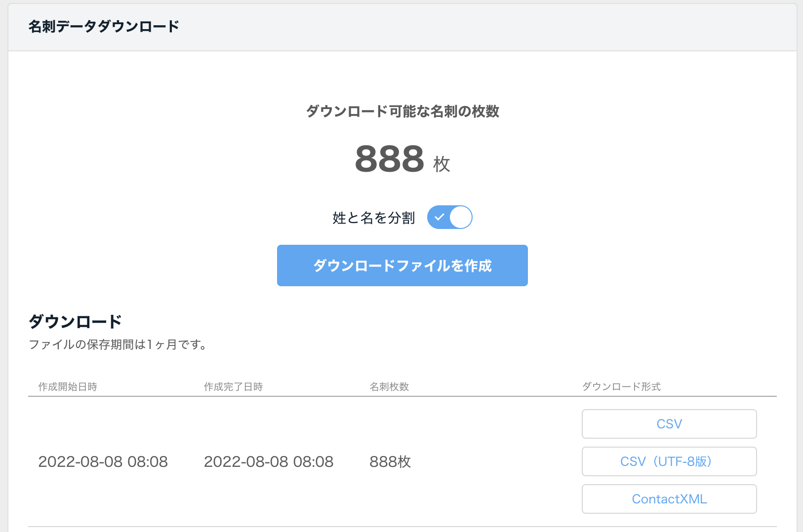Click the 姓と名を分割 label text
This screenshot has height=532, width=803.
373,218
